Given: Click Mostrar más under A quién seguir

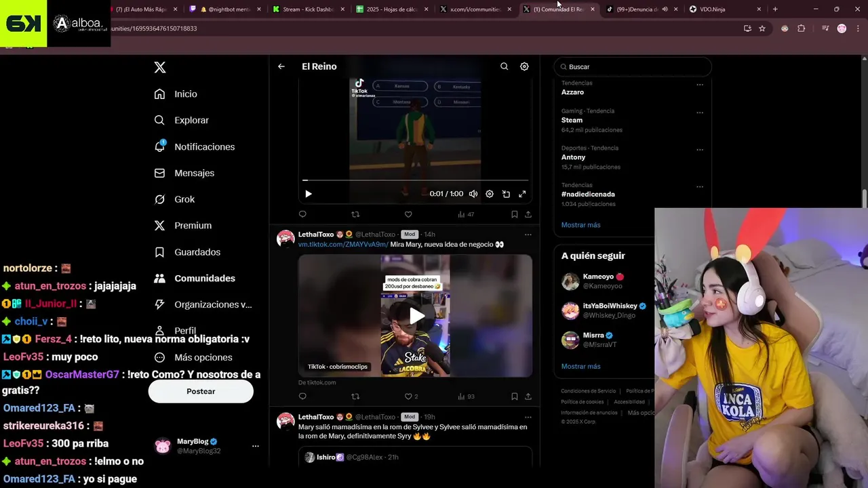Looking at the screenshot, I should point(580,366).
